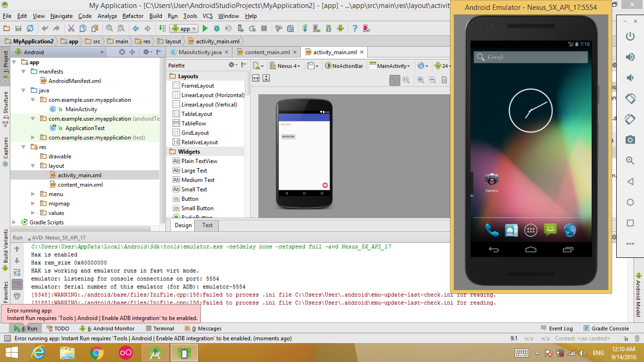Click the Help question mark icon
The image size is (644, 362).
[355, 29]
